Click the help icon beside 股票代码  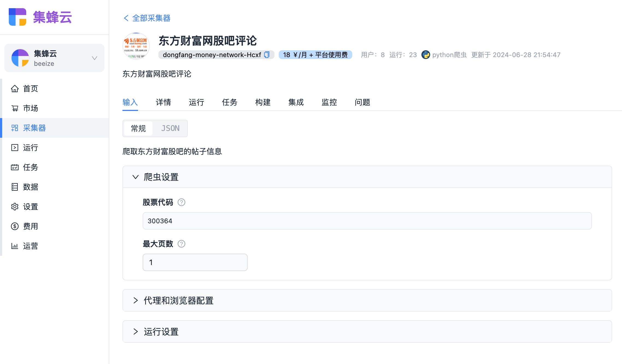pyautogui.click(x=181, y=202)
